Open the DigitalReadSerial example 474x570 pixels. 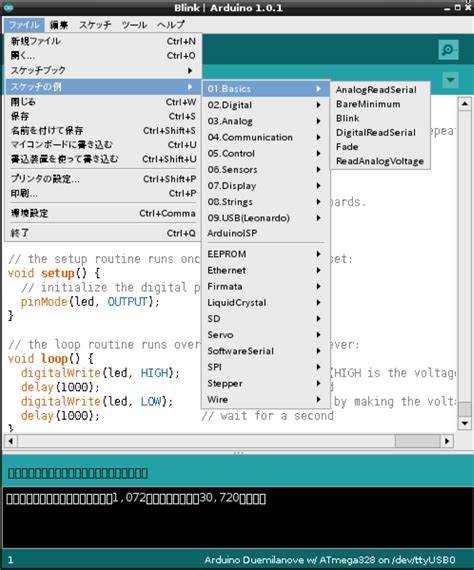[x=380, y=133]
